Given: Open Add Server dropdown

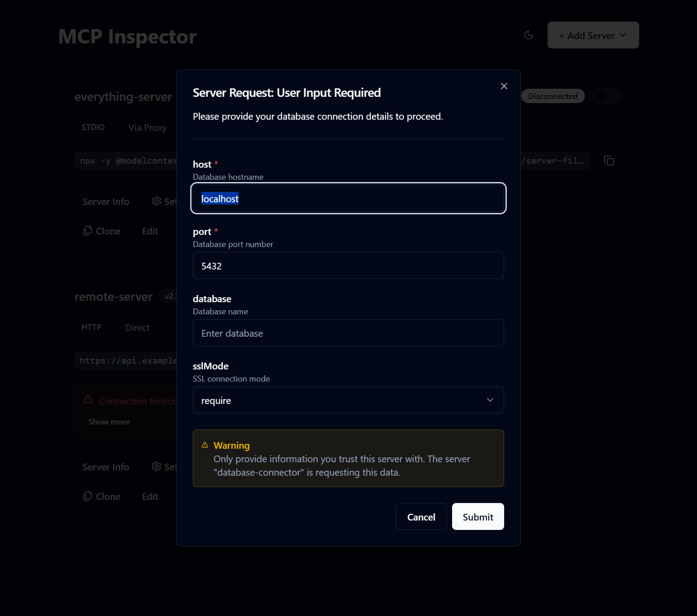Looking at the screenshot, I should (593, 35).
